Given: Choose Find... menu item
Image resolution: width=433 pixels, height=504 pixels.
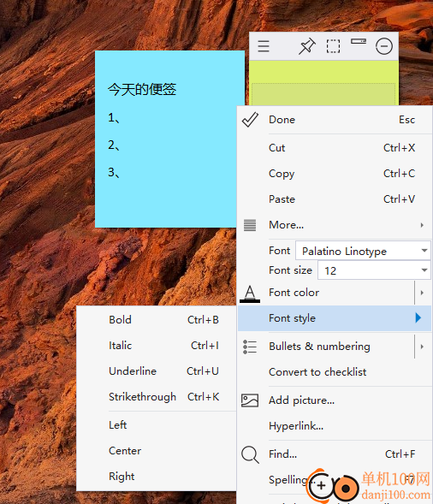Looking at the screenshot, I should (335, 454).
